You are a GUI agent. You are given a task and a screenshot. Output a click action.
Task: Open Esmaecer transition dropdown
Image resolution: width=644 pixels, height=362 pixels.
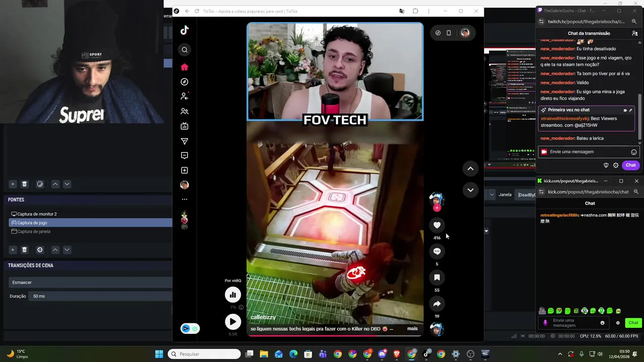click(x=91, y=283)
